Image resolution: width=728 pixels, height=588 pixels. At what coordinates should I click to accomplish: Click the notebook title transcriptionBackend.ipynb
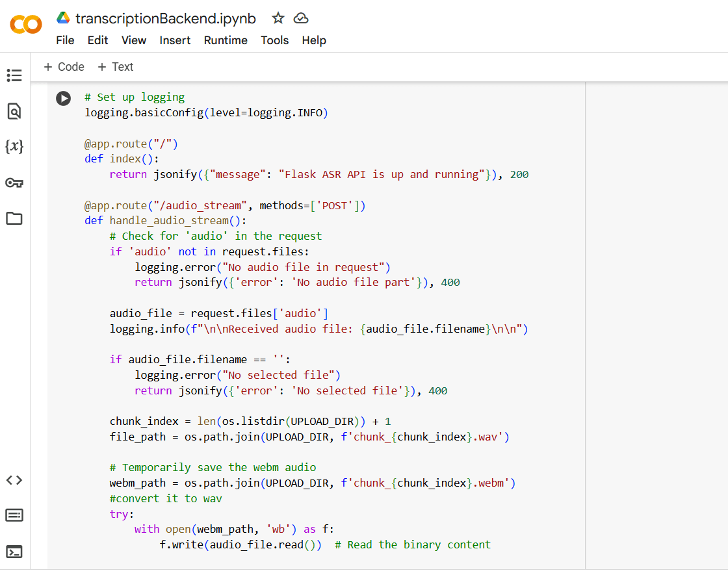click(166, 19)
